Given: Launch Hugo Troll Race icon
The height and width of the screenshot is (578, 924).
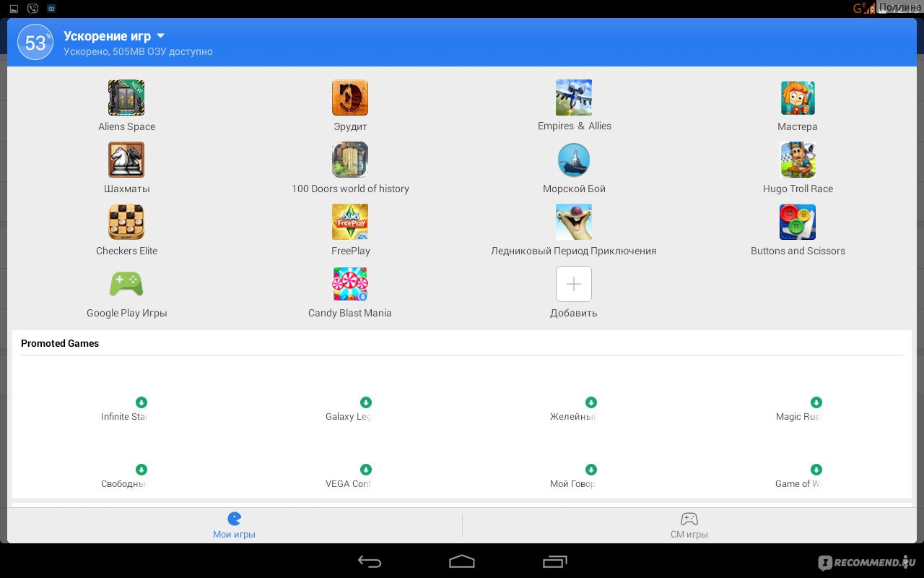Looking at the screenshot, I should coord(798,160).
